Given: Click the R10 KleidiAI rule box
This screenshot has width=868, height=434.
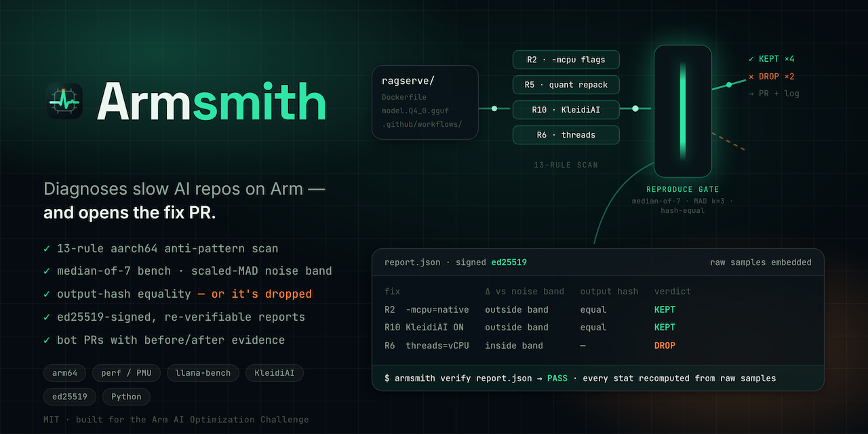Looking at the screenshot, I should tap(566, 110).
